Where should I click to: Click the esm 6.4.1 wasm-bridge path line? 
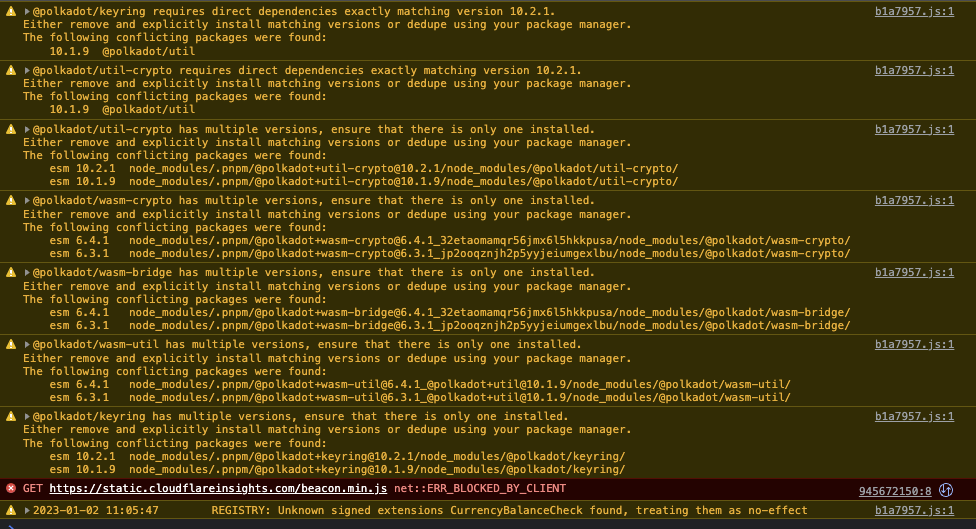(450, 312)
